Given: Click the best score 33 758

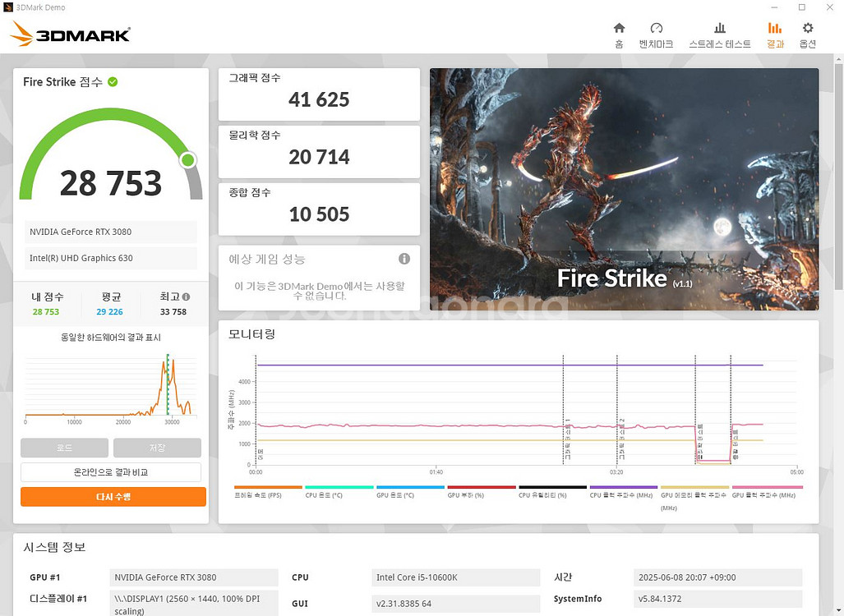Looking at the screenshot, I should click(173, 311).
